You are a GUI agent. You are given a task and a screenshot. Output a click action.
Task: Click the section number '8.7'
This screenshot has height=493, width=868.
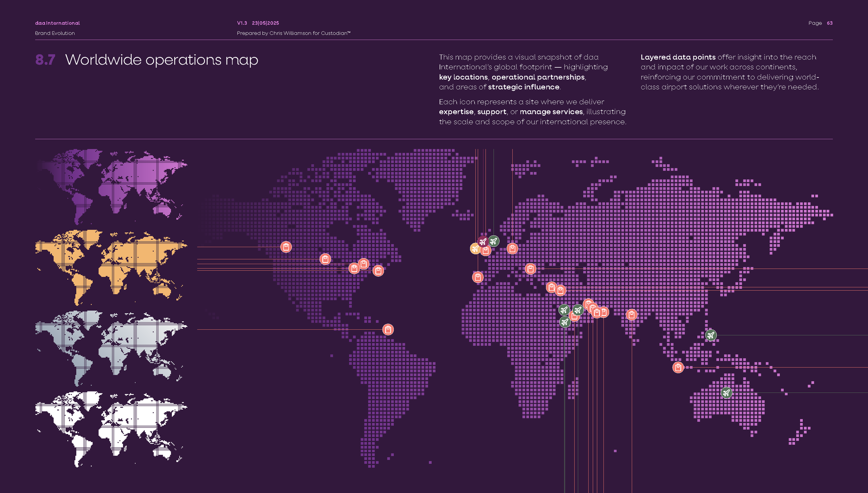(x=45, y=60)
